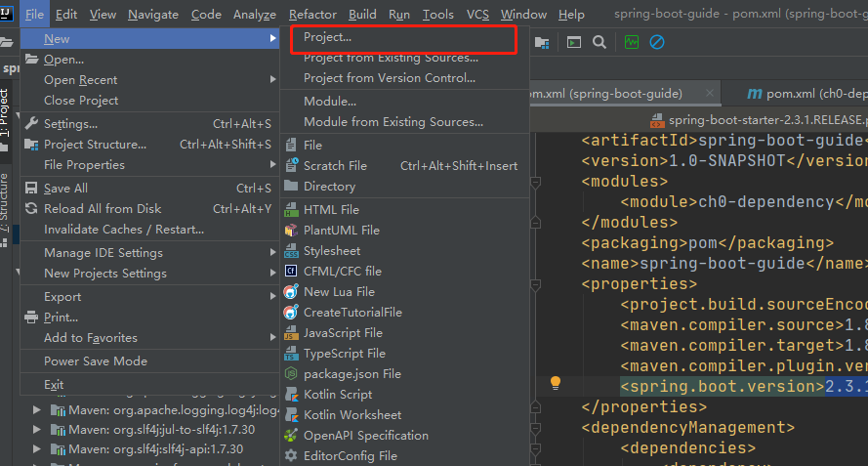Image resolution: width=868 pixels, height=466 pixels.
Task: Choose Kotlin Script from the New list
Action: click(337, 395)
